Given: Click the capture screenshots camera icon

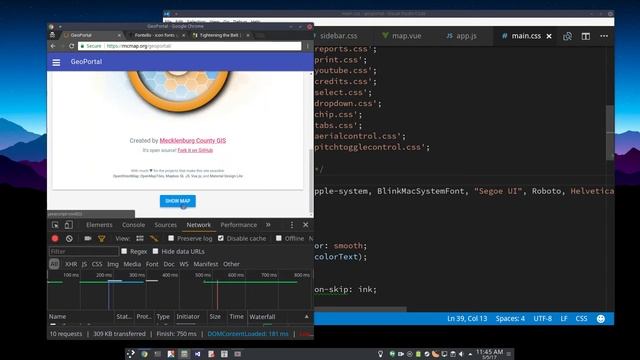Looking at the screenshot, I should [88, 238].
